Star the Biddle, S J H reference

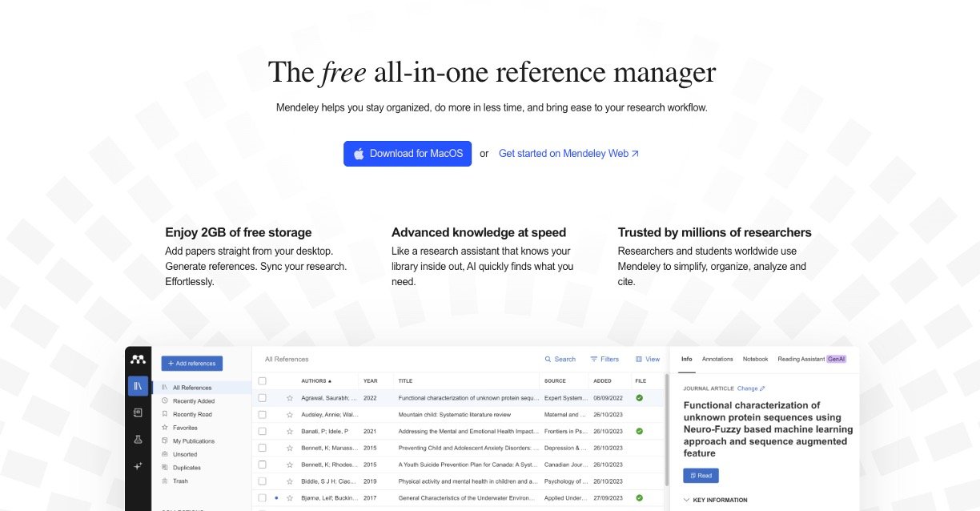click(x=290, y=481)
